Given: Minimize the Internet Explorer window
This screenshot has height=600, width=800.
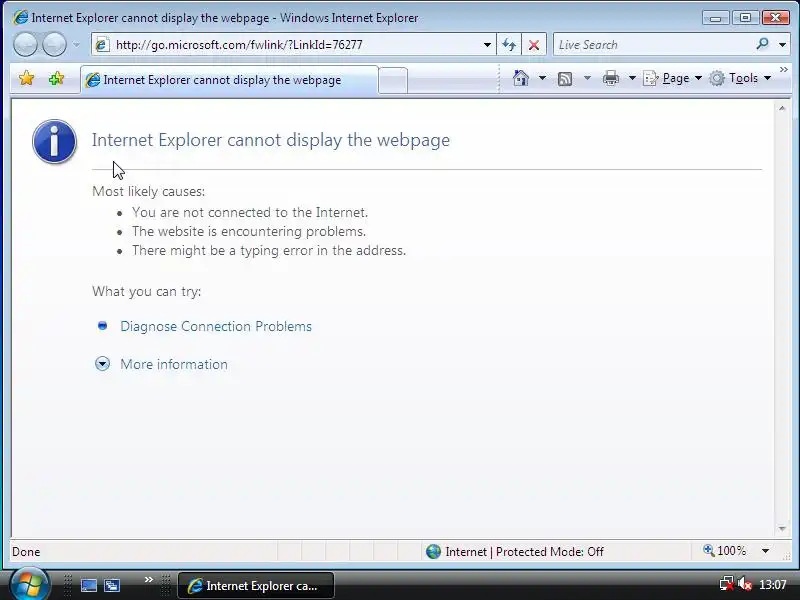Looking at the screenshot, I should [716, 18].
